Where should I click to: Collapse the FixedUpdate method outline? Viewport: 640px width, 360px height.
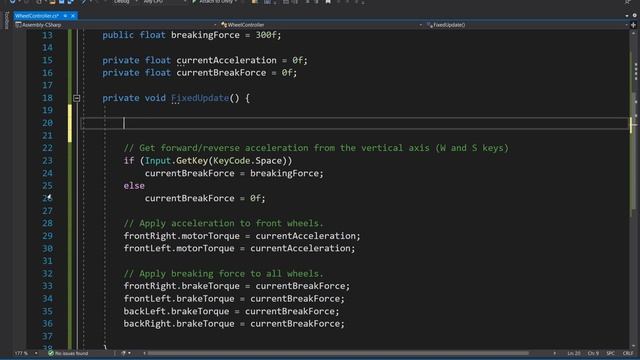pos(77,98)
